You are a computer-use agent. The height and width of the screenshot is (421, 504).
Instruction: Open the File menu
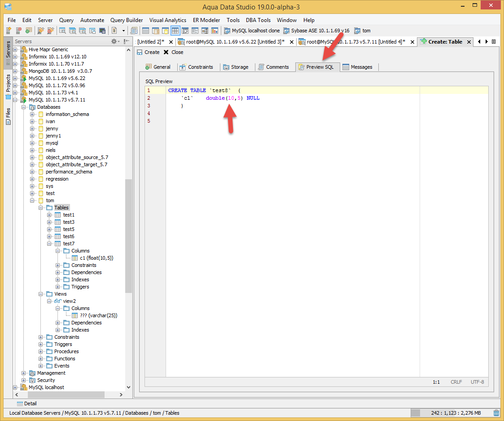[x=12, y=20]
